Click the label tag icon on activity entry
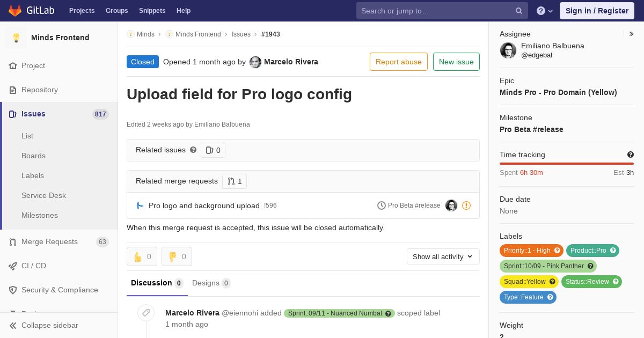Image resolution: width=644 pixels, height=338 pixels. click(x=146, y=313)
